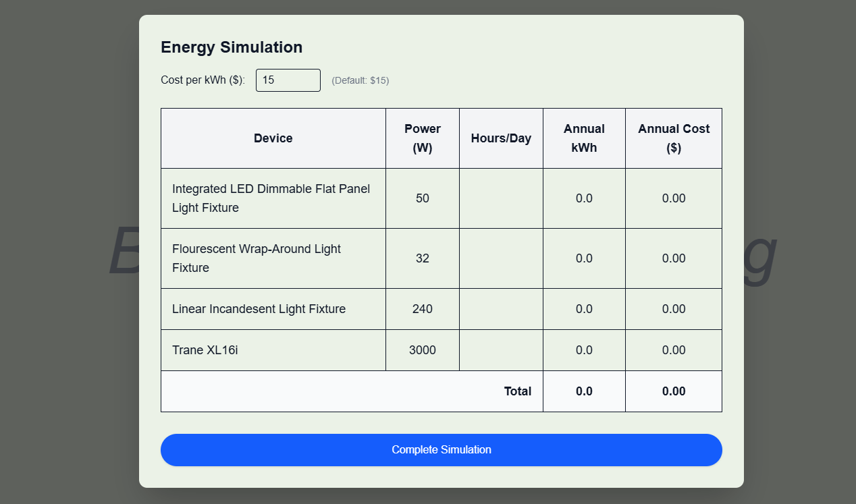Viewport: 856px width, 504px height.
Task: Click Annual Cost value in Flourescent Wrap-Around row
Action: tap(674, 258)
